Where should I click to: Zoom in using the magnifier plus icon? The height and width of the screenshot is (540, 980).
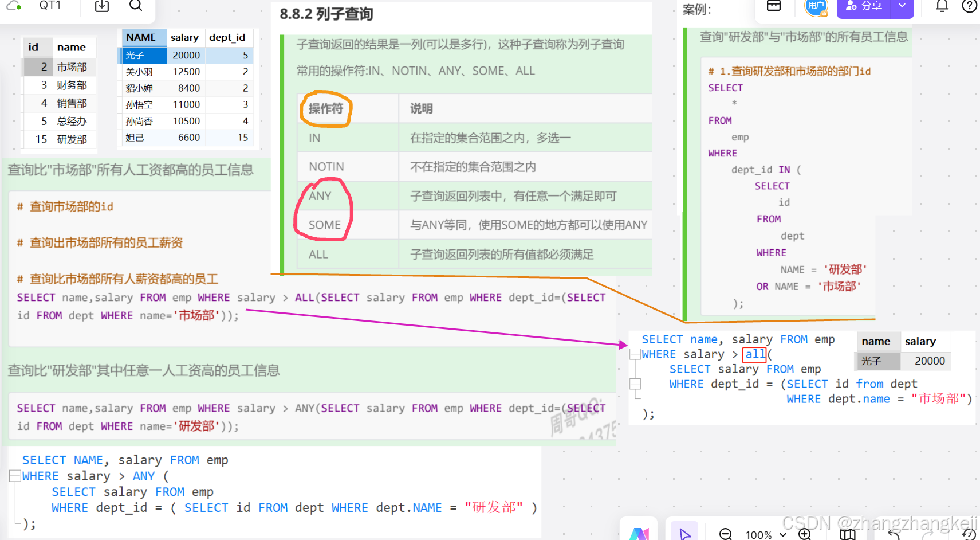804,533
